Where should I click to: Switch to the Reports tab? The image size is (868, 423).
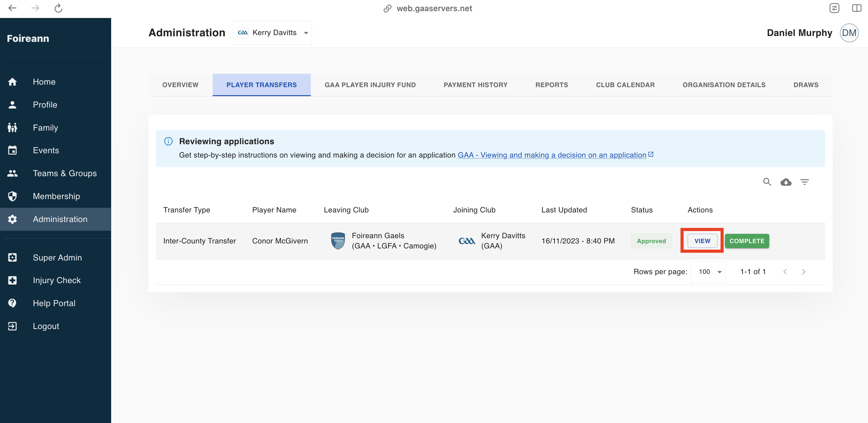click(552, 85)
